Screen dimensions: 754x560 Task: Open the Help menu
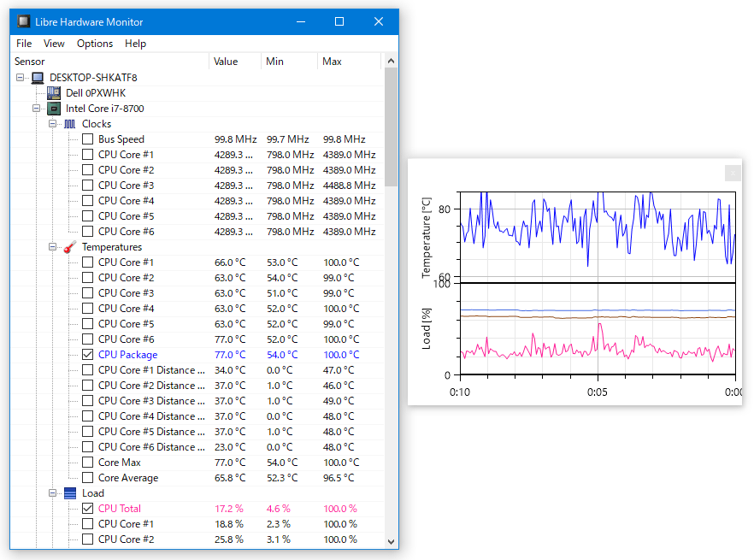(x=135, y=44)
